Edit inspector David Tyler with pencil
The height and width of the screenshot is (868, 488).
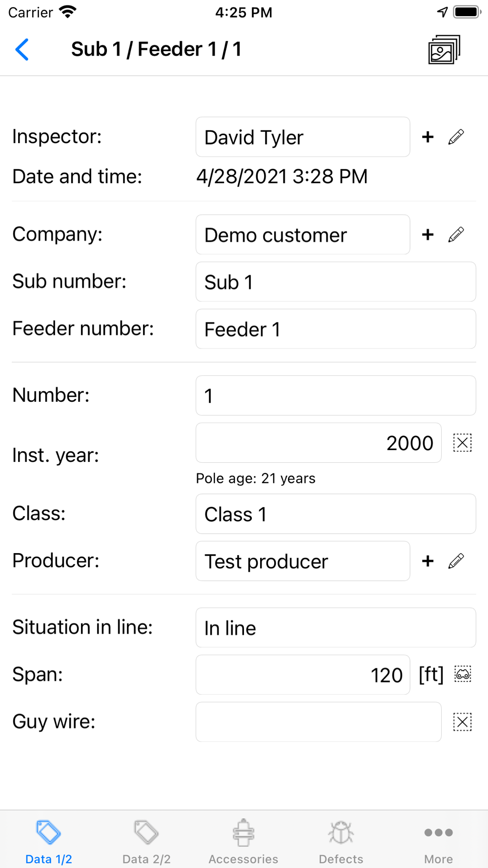click(x=456, y=137)
